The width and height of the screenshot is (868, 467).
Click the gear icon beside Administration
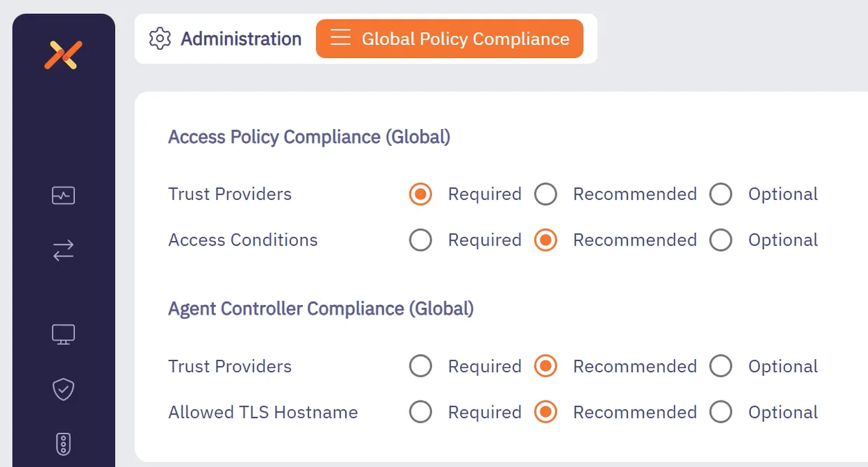(160, 39)
